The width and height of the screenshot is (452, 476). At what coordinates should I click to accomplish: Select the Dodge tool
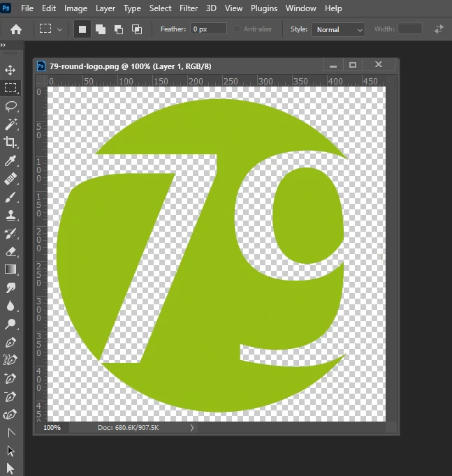click(10, 324)
